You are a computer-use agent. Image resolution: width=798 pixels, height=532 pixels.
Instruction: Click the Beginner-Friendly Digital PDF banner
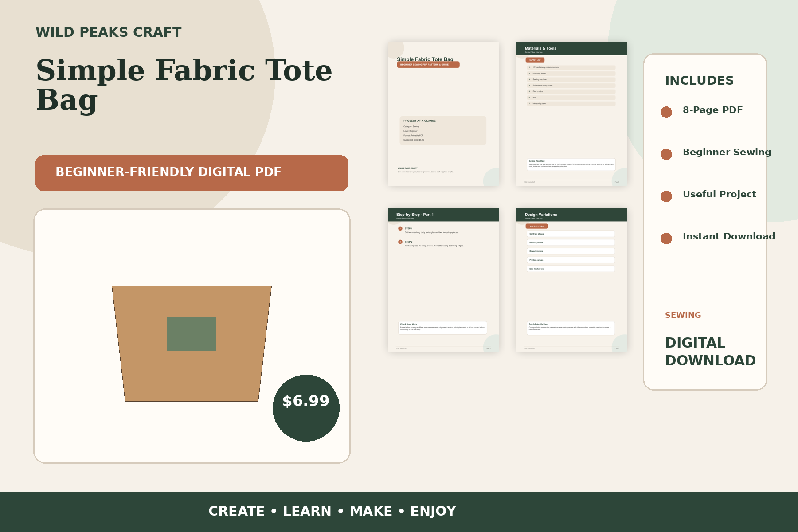[192, 173]
